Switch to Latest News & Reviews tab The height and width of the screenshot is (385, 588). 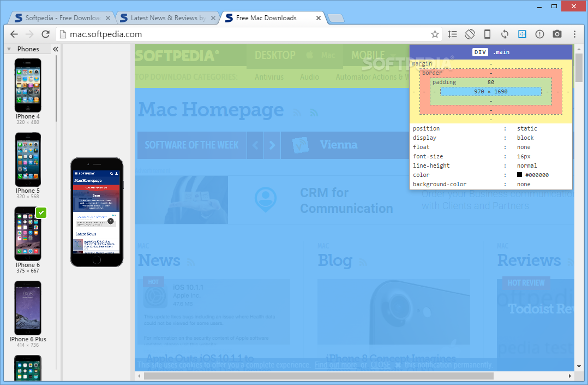[x=167, y=17]
